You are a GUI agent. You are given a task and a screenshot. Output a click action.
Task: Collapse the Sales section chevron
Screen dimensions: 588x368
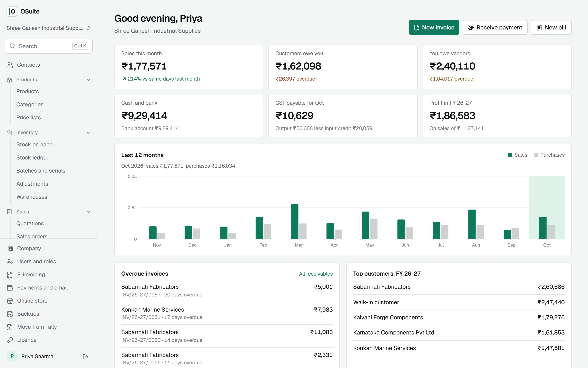tap(88, 212)
